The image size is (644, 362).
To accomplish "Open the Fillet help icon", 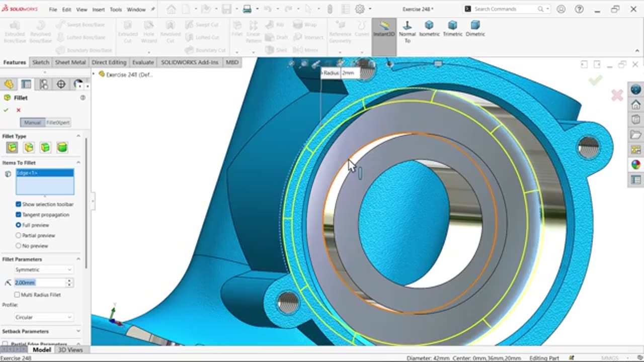I will 83,98.
